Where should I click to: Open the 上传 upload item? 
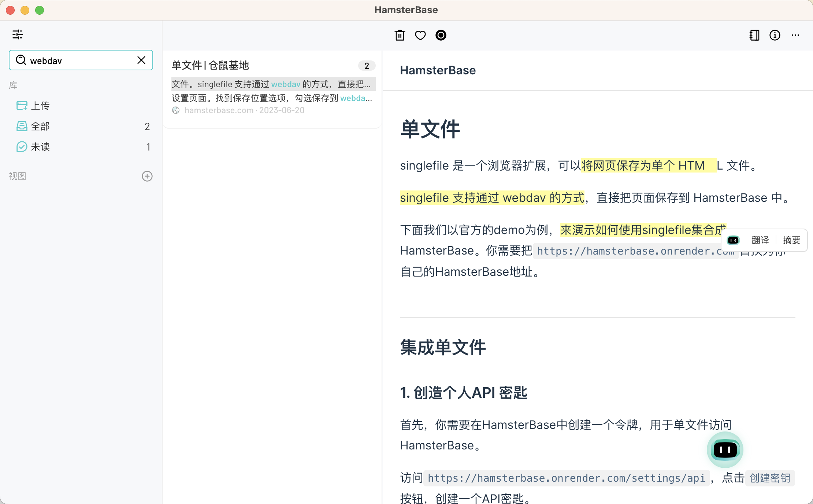pyautogui.click(x=40, y=106)
